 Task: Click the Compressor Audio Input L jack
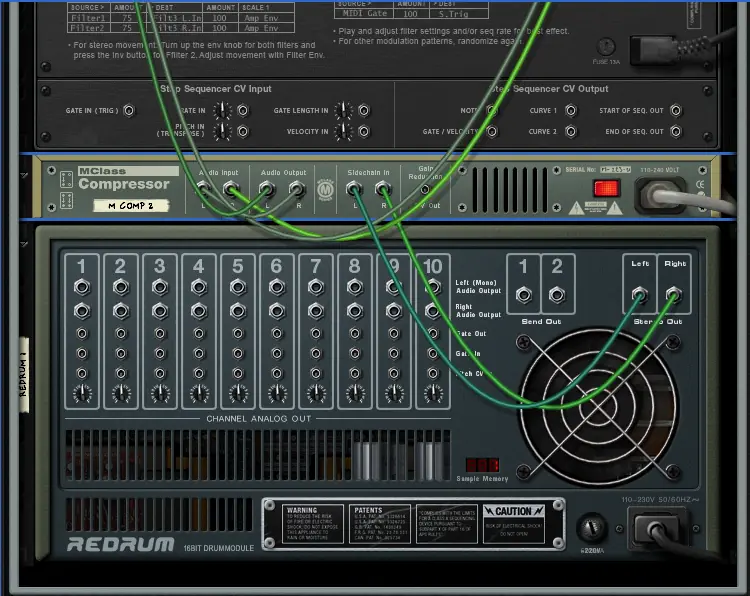click(203, 189)
